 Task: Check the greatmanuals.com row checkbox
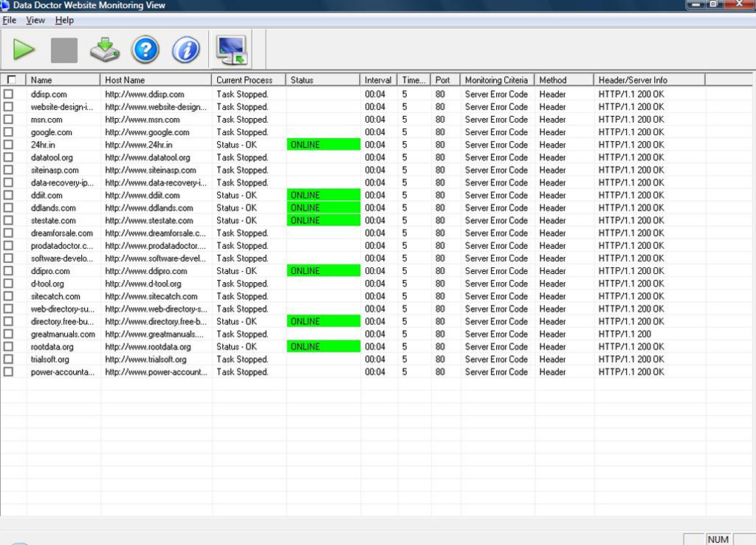pyautogui.click(x=8, y=334)
